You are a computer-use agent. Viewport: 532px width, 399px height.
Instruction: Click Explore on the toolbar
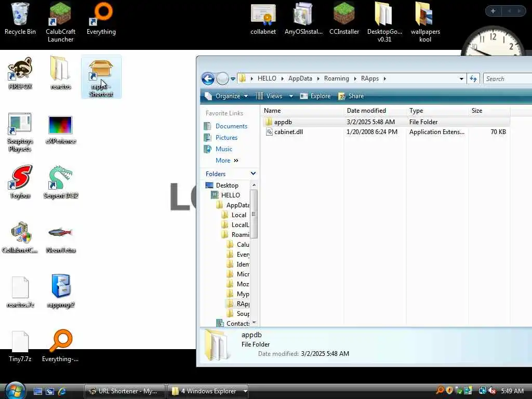click(315, 96)
